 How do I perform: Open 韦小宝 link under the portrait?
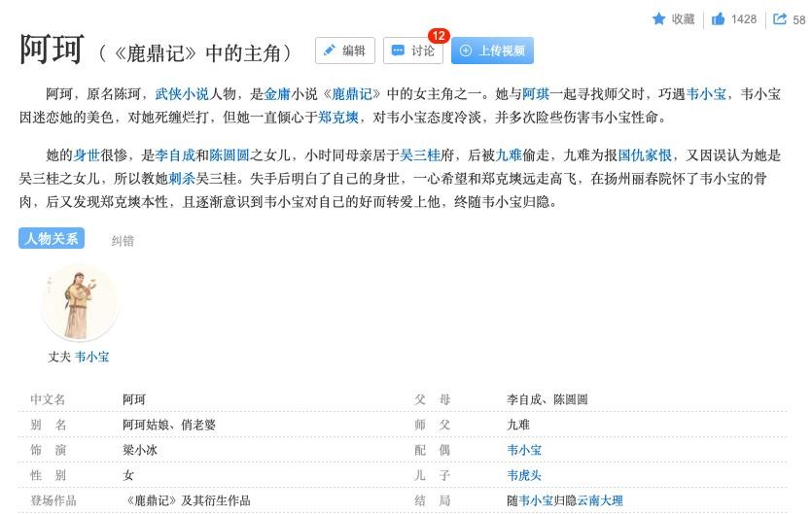point(92,357)
